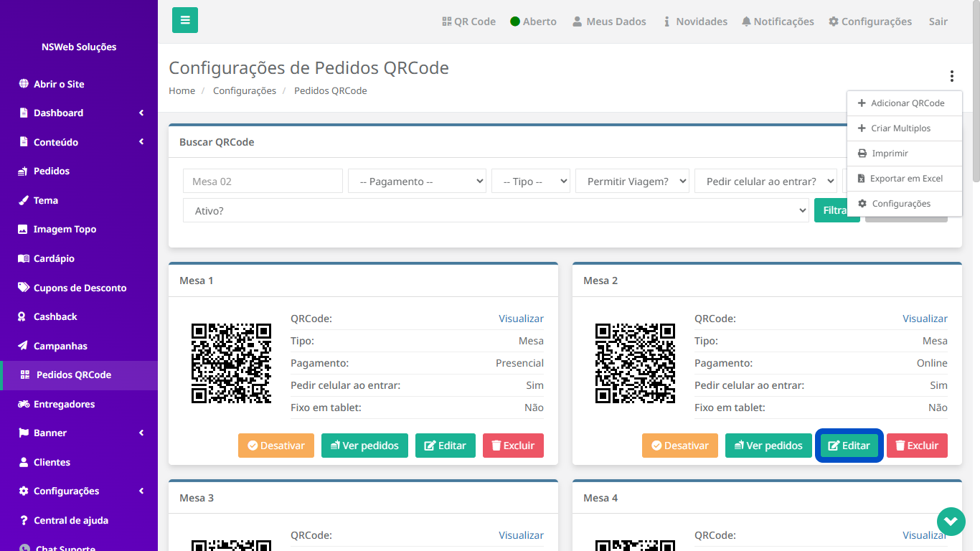Open Notificações bell in top bar
Screen dimensions: 980x551
point(778,22)
